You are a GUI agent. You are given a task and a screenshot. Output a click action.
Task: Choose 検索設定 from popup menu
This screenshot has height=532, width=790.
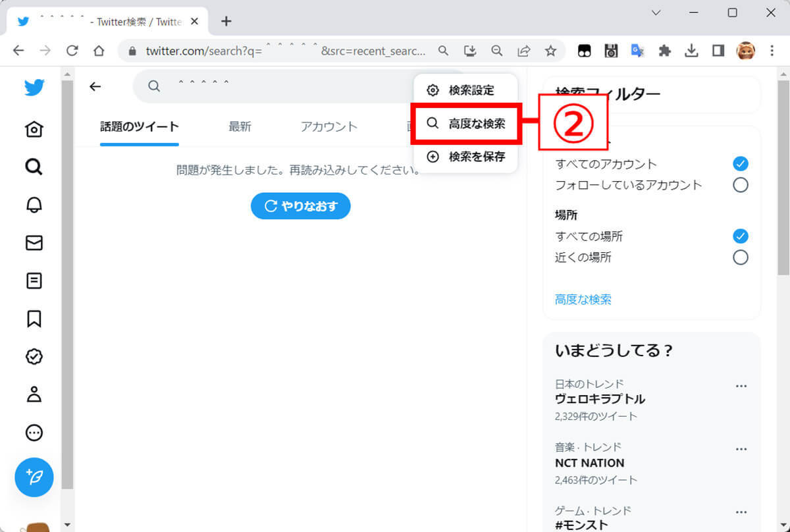pyautogui.click(x=465, y=90)
